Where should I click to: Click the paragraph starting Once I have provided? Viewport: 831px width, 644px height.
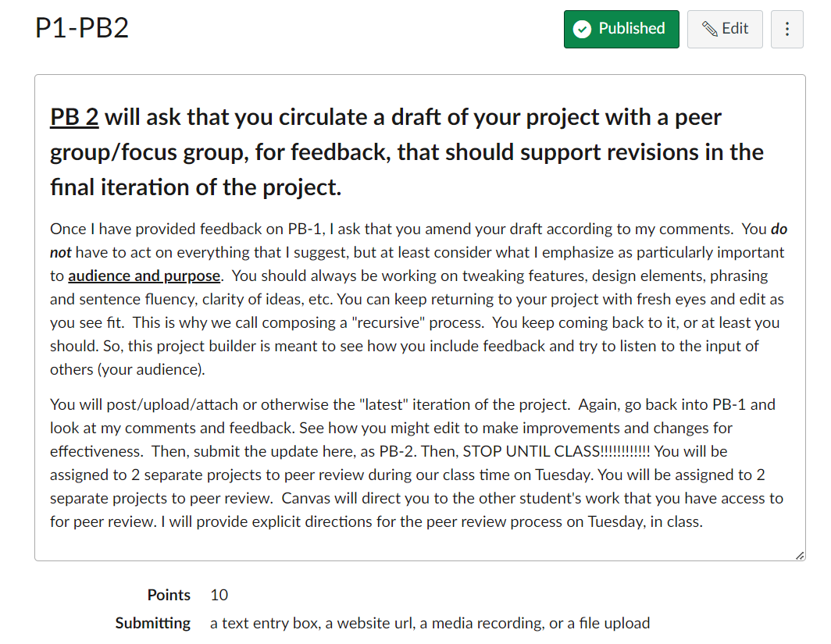pyautogui.click(x=419, y=299)
